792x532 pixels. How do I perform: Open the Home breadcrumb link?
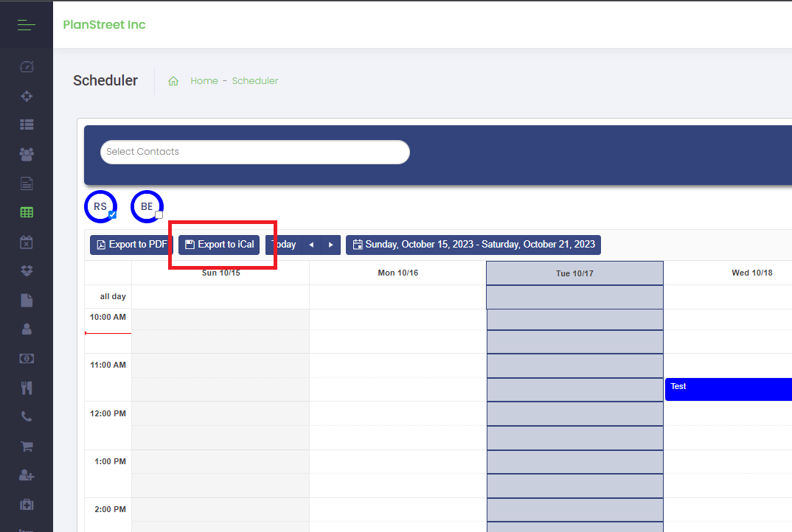[204, 80]
